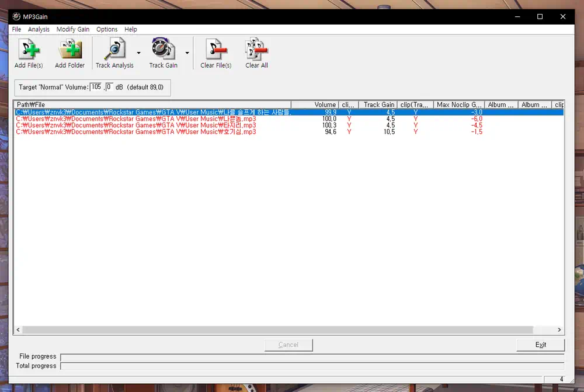Screen dimensions: 584x392
Task: Open the Track Gain dropdown arrow
Action: point(187,53)
